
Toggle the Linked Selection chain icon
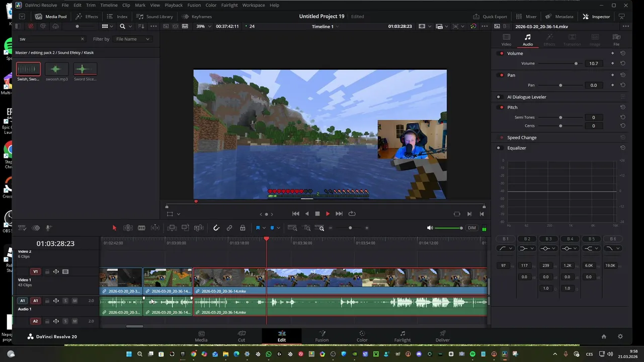point(229,228)
